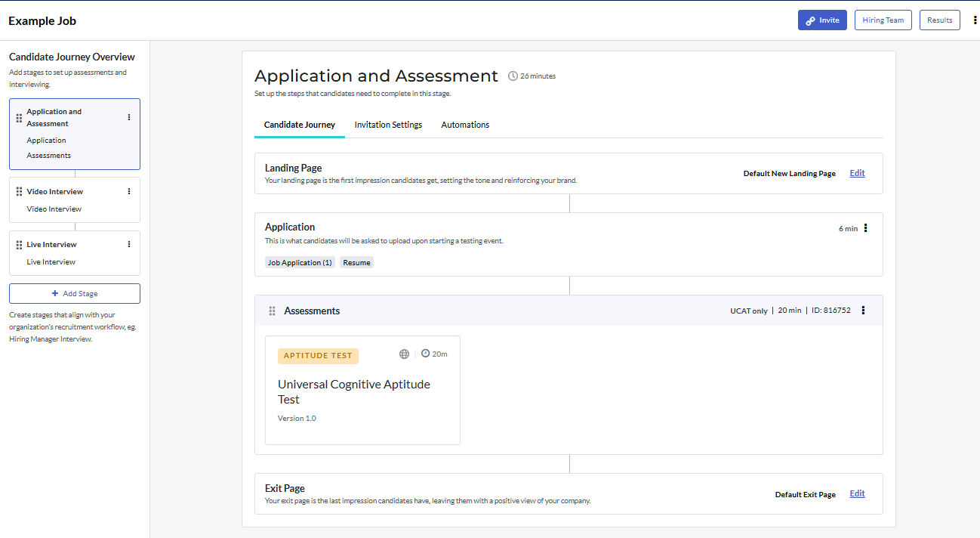Select the Assessments sub-item in the sidebar
Image resolution: width=980 pixels, height=538 pixels.
click(x=49, y=156)
